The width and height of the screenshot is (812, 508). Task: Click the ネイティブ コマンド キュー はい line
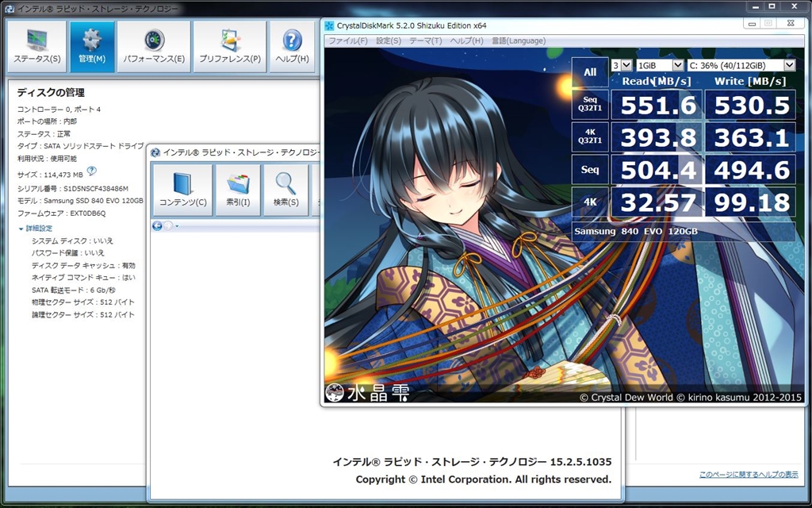coord(83,277)
